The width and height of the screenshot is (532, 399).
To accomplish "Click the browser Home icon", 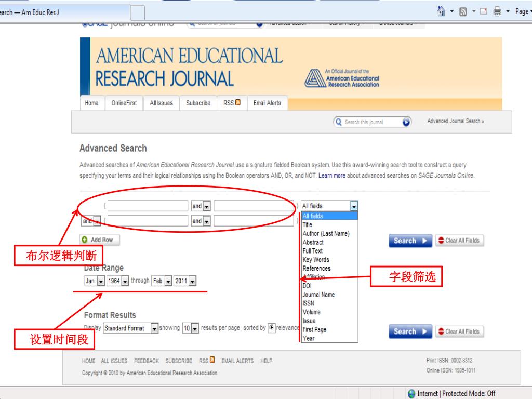I will point(441,11).
